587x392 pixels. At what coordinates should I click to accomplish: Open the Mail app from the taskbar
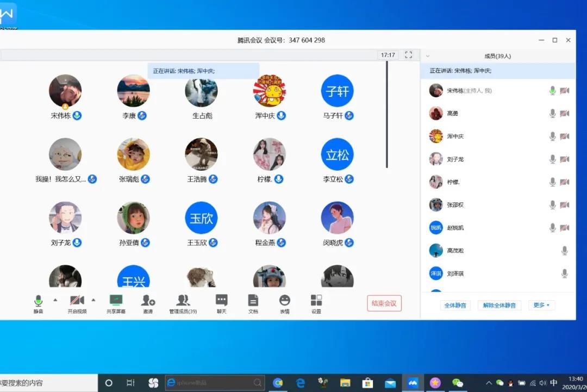pyautogui.click(x=390, y=383)
